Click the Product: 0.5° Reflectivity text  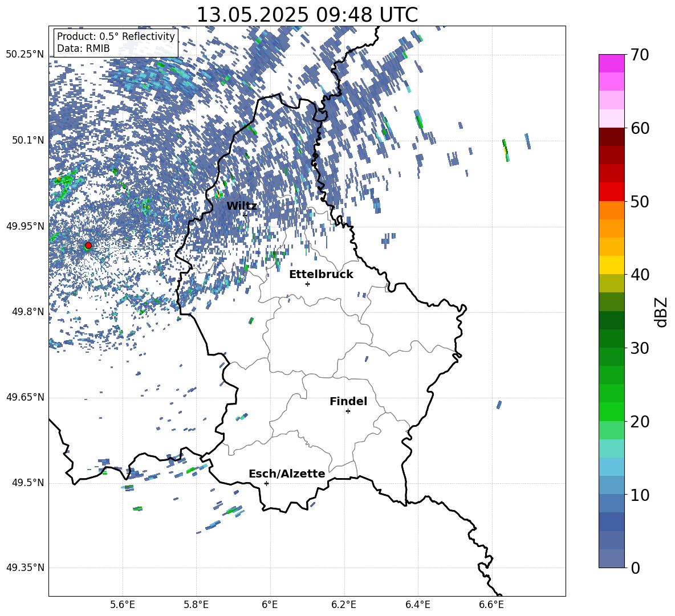pyautogui.click(x=116, y=36)
